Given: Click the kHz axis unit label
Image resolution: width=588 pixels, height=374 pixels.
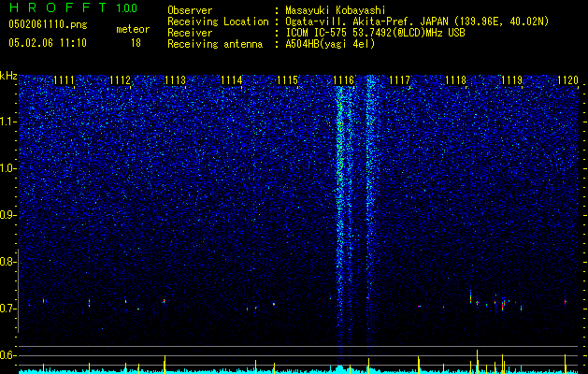Looking at the screenshot, I should (x=8, y=76).
